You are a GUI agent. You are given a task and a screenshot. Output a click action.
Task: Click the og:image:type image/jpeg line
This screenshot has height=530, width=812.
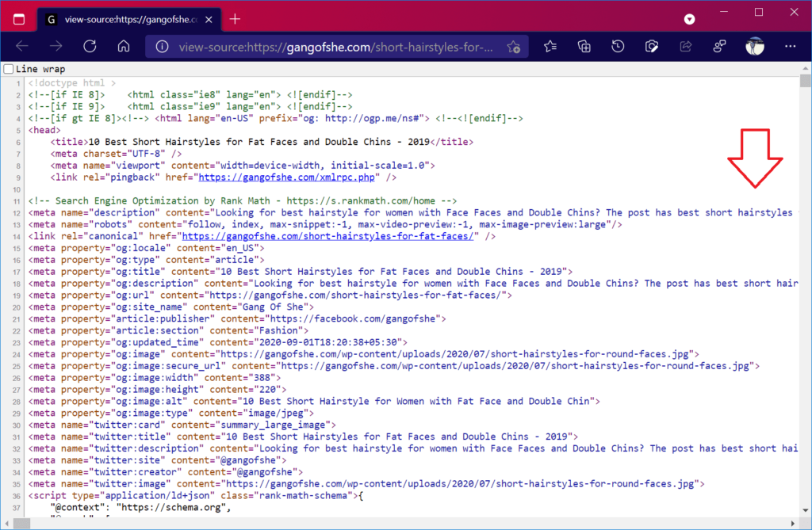pyautogui.click(x=171, y=413)
